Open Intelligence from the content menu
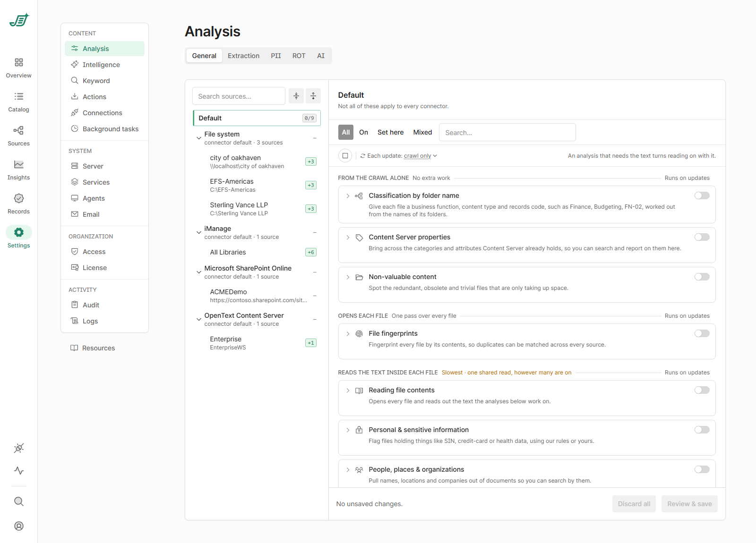The width and height of the screenshot is (756, 543). [104, 65]
